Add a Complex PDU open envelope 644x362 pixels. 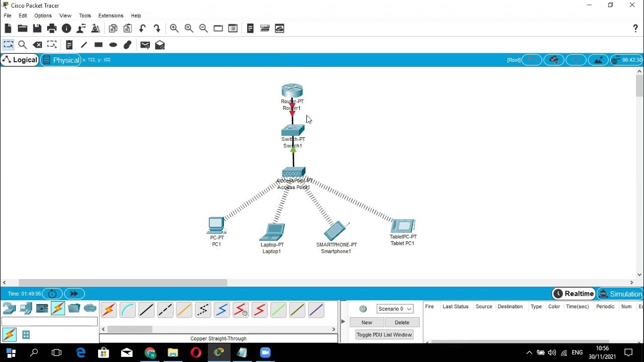pyautogui.click(x=160, y=45)
